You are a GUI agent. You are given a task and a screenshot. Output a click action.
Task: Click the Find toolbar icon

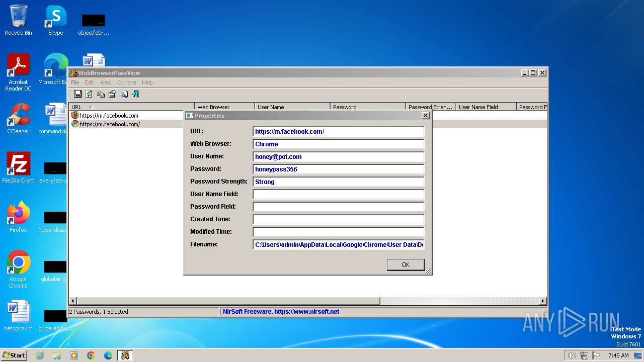124,94
